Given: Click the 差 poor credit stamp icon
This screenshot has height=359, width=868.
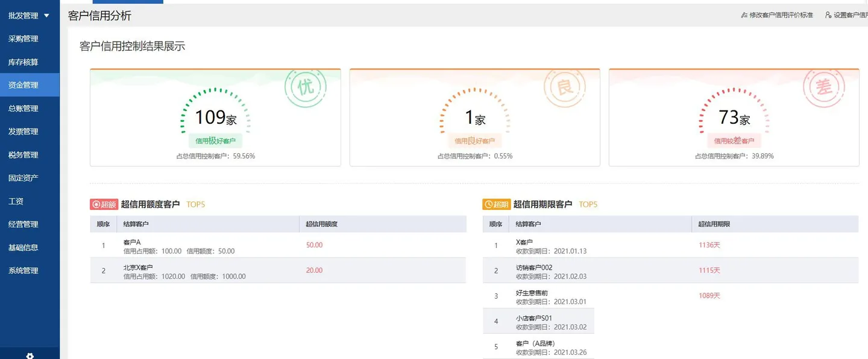Looking at the screenshot, I should pyautogui.click(x=823, y=88).
